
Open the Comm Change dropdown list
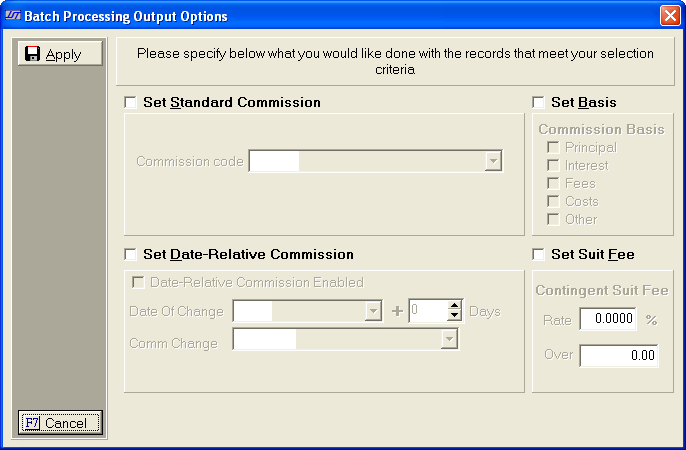click(x=449, y=341)
